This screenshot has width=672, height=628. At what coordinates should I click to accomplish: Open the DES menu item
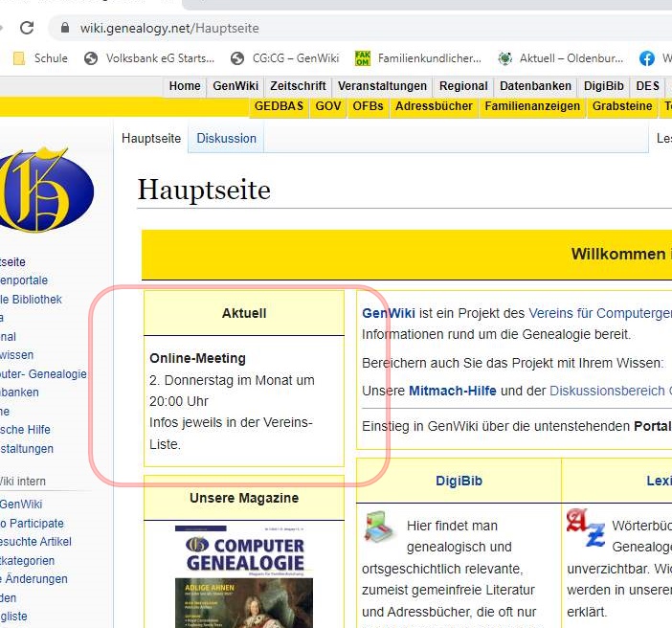[x=647, y=86]
